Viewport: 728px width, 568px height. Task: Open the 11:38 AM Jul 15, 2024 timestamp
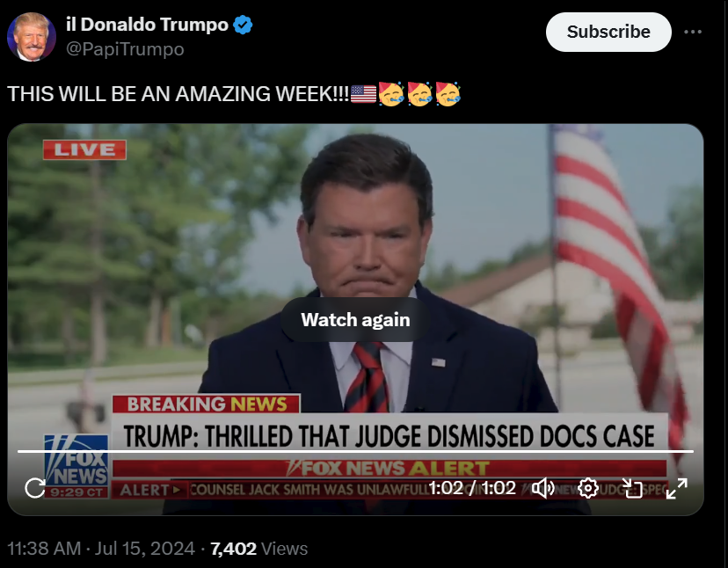(x=101, y=549)
